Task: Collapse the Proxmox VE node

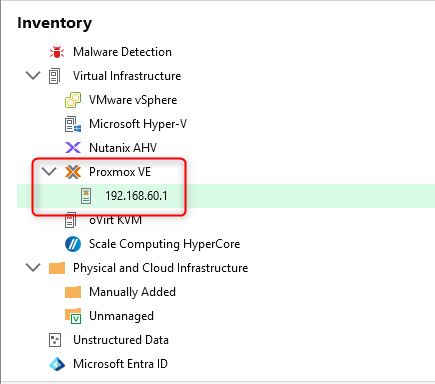Action: pyautogui.click(x=49, y=172)
